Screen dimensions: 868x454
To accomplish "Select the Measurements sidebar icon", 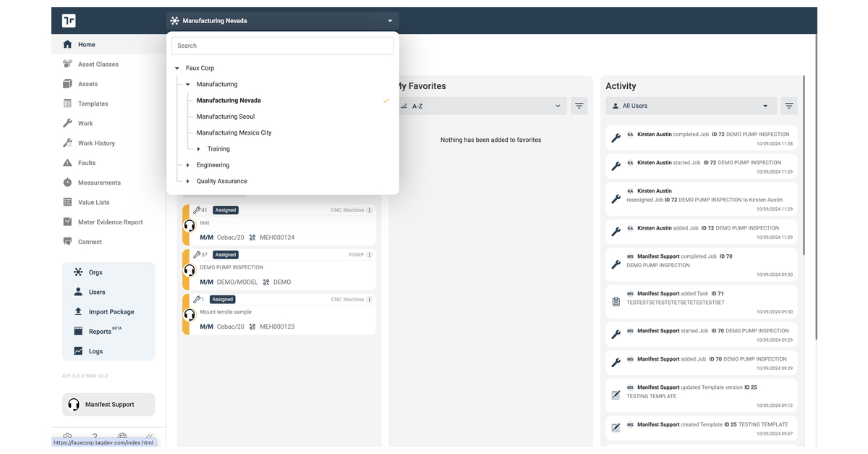I will 93,182.
